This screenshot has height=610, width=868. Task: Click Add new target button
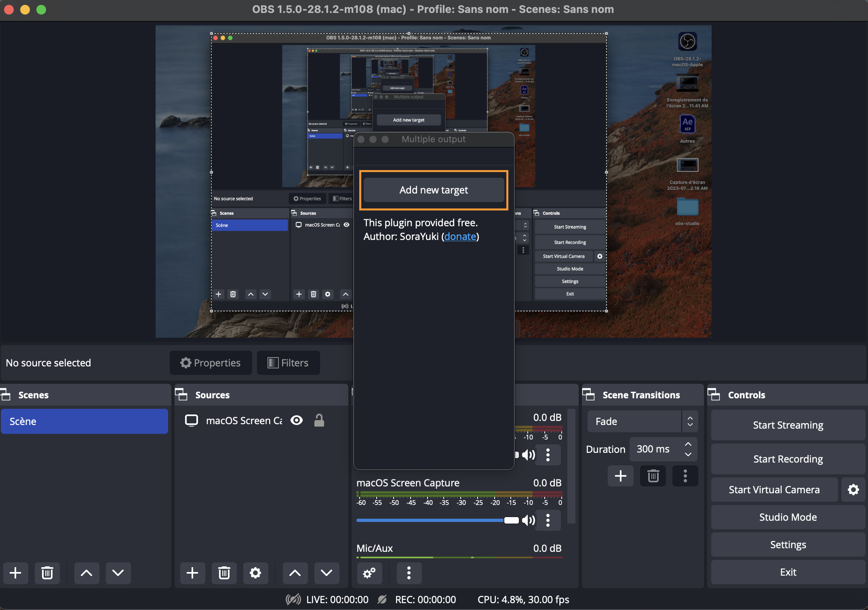coord(434,190)
